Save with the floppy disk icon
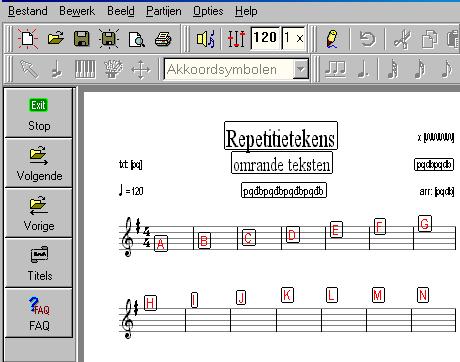 [82, 39]
